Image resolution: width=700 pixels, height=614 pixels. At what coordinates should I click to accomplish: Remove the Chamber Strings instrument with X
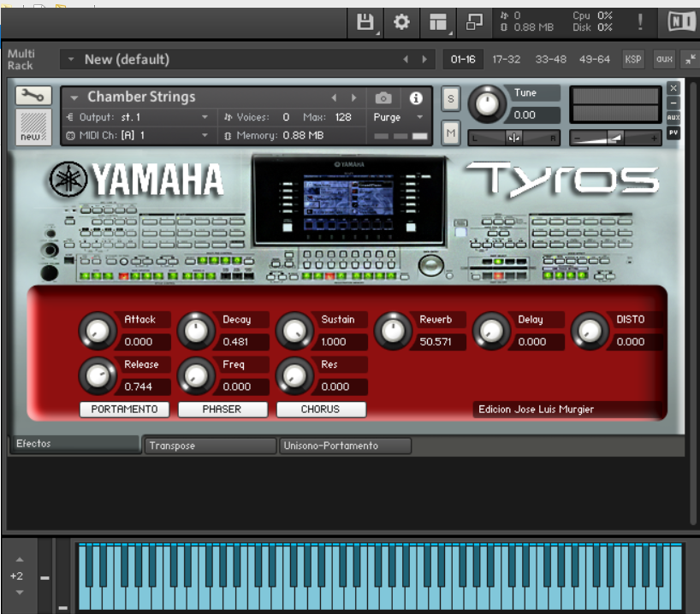point(673,88)
